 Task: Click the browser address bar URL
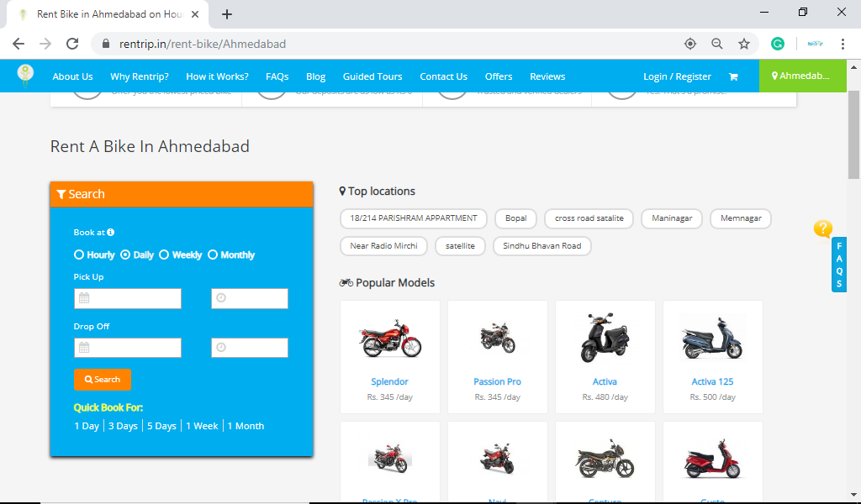[203, 44]
